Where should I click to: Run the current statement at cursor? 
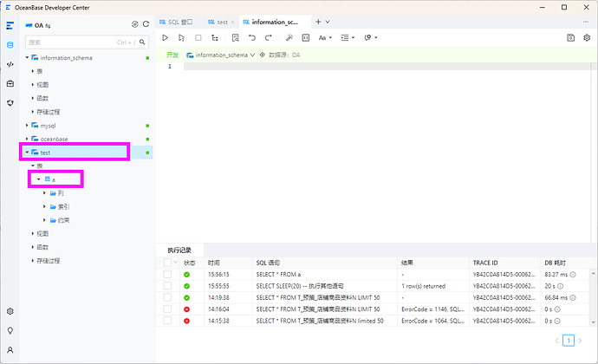point(181,37)
